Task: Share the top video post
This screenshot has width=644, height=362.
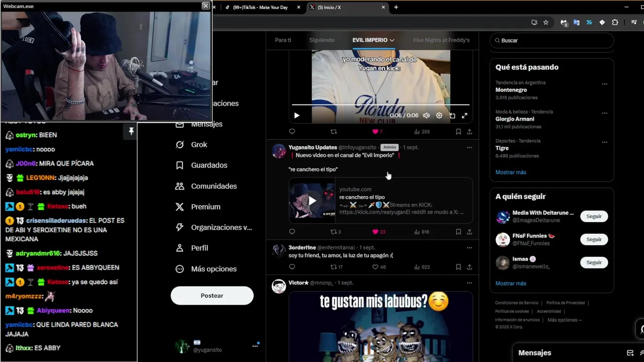Action: [469, 132]
